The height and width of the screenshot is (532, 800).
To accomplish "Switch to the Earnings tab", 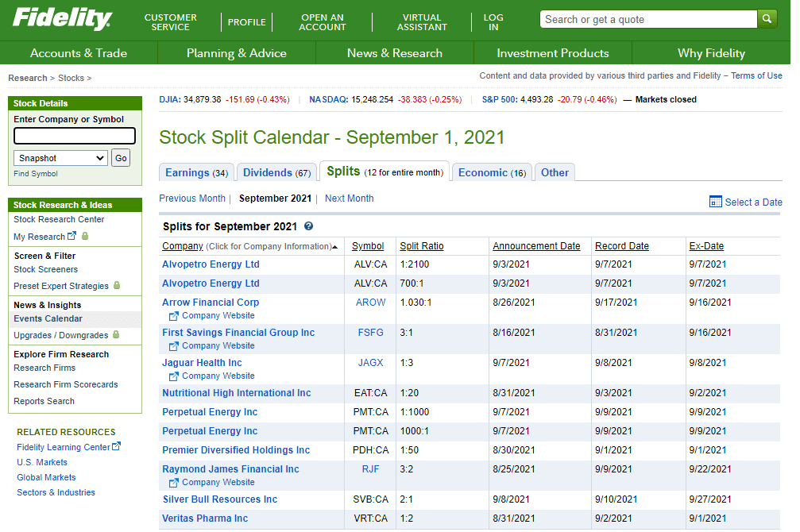I will click(x=196, y=172).
